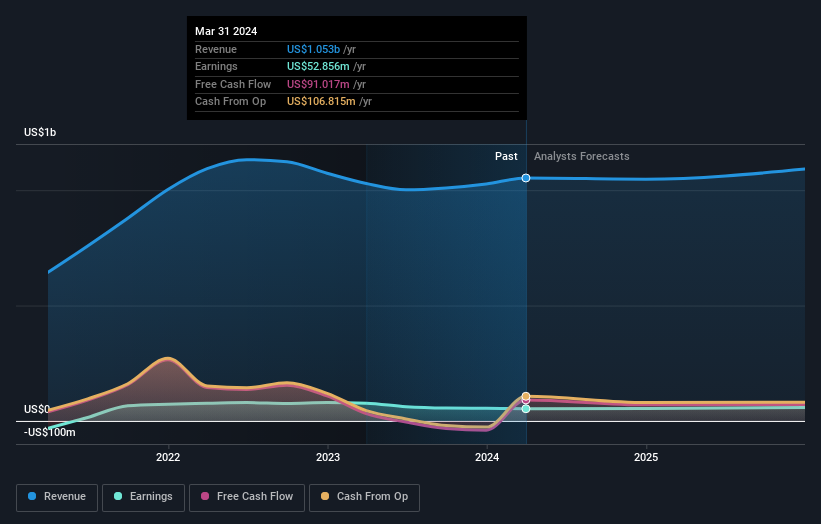This screenshot has width=821, height=524.
Task: Select the 2024 x-axis label
Action: tap(487, 457)
